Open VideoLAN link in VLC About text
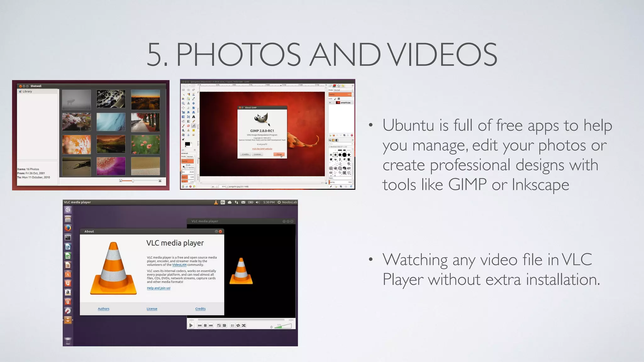Image resolution: width=644 pixels, height=362 pixels. [x=179, y=265]
